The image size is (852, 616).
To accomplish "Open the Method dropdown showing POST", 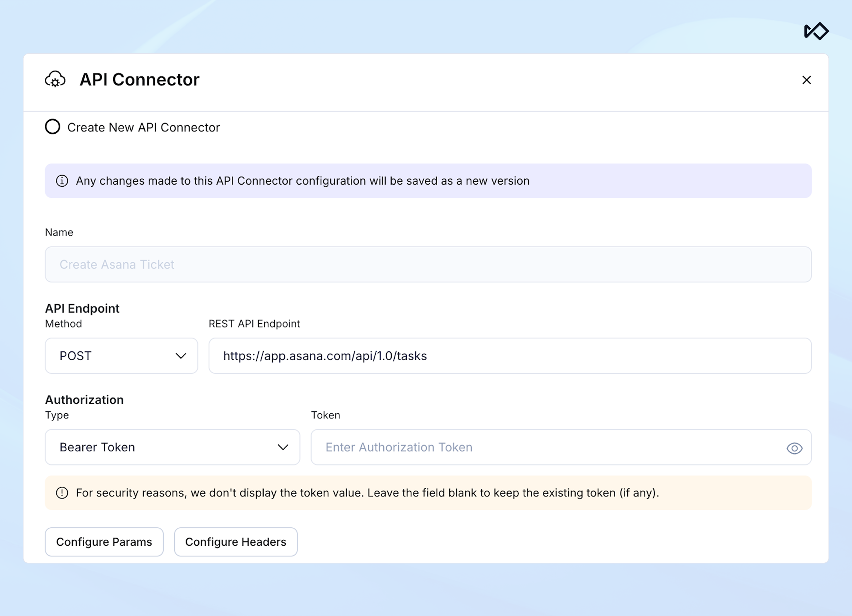I will [121, 356].
